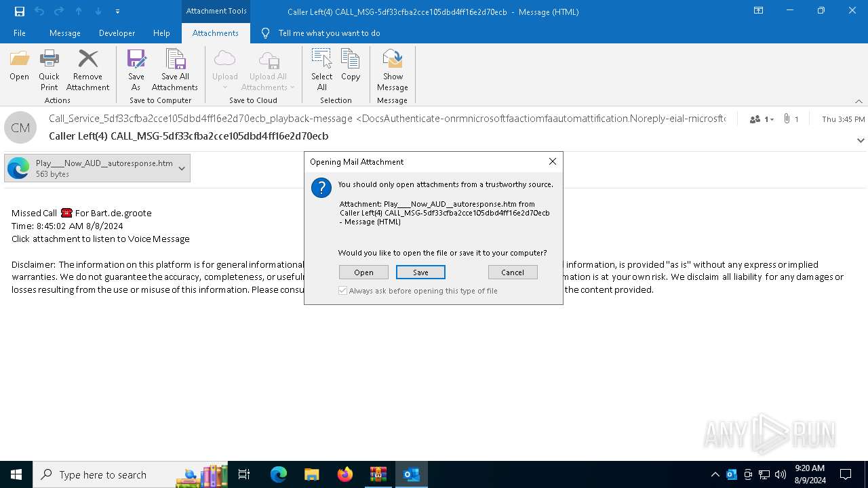Click Save in the attachment dialog
Screen dimensions: 868x488
coord(420,272)
